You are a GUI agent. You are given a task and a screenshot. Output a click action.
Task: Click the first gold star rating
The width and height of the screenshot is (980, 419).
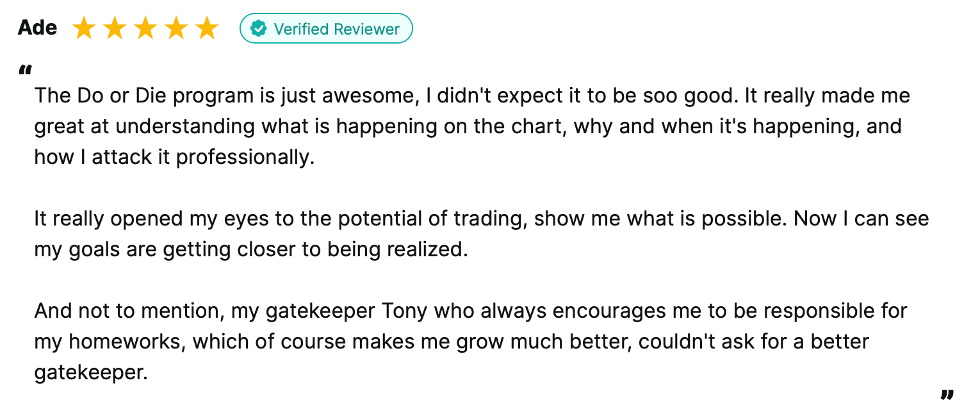click(83, 29)
